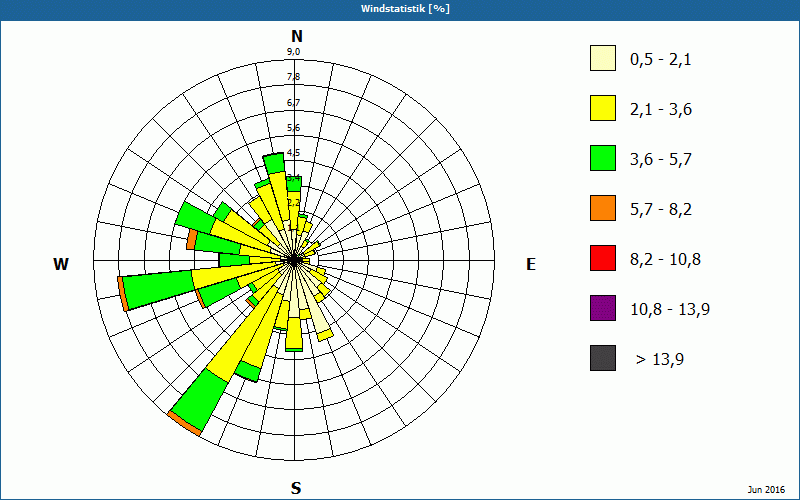Select the green 3,6 - 5,7 legend swatch

click(603, 158)
